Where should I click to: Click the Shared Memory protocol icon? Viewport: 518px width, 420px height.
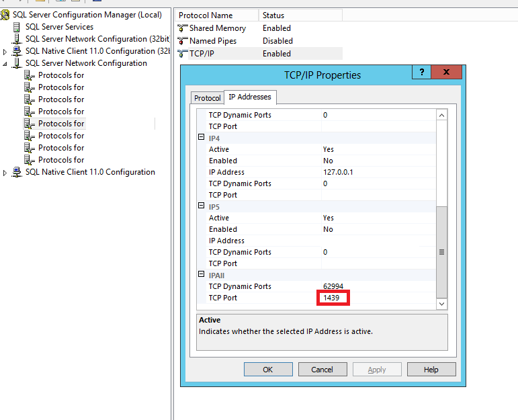pos(182,28)
